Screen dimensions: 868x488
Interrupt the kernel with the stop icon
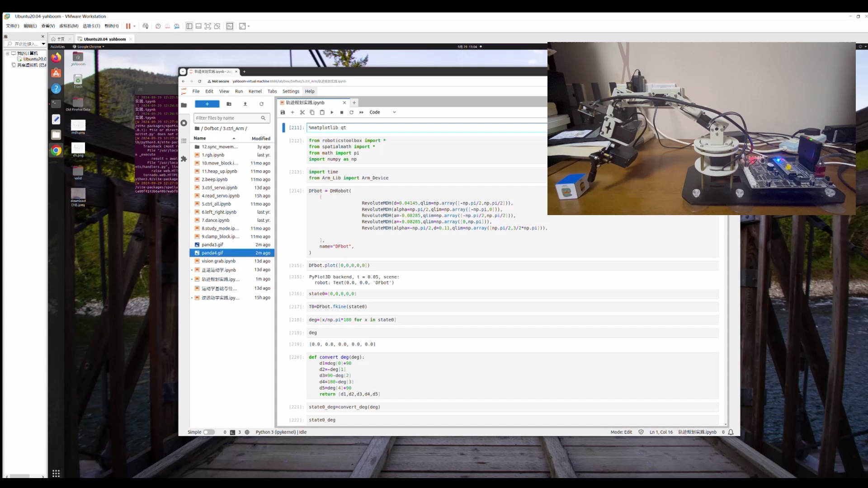click(342, 113)
